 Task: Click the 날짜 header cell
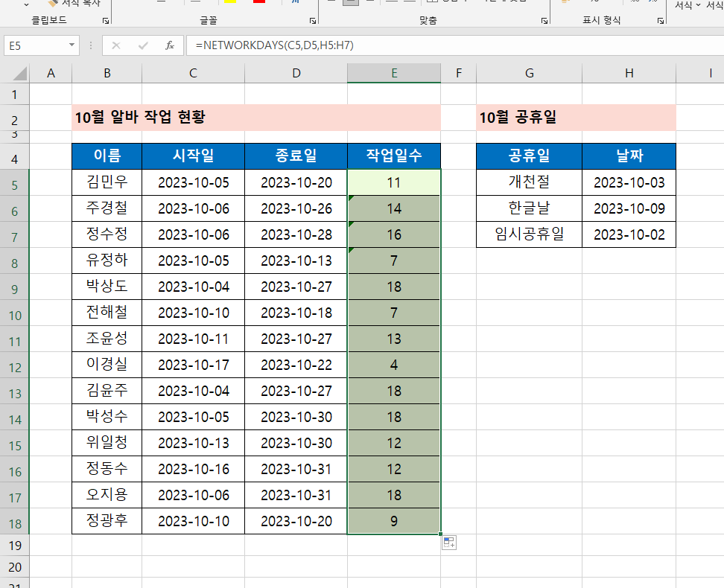629,156
